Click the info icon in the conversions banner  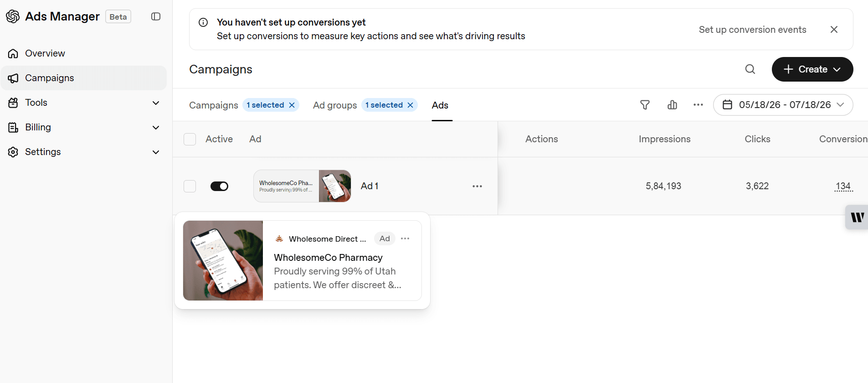pos(203,22)
